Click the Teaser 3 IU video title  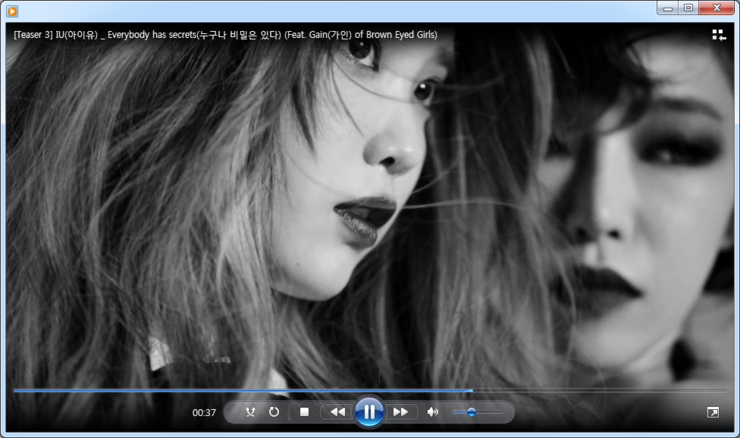tap(226, 35)
